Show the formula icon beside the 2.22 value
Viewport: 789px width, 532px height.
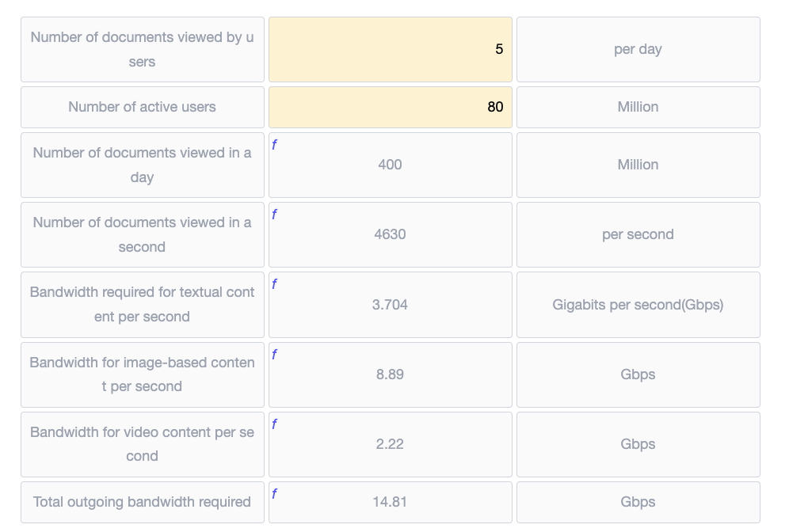click(274, 424)
